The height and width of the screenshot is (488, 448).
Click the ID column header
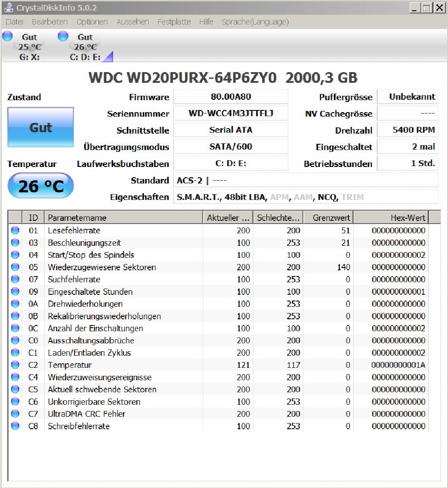point(33,218)
